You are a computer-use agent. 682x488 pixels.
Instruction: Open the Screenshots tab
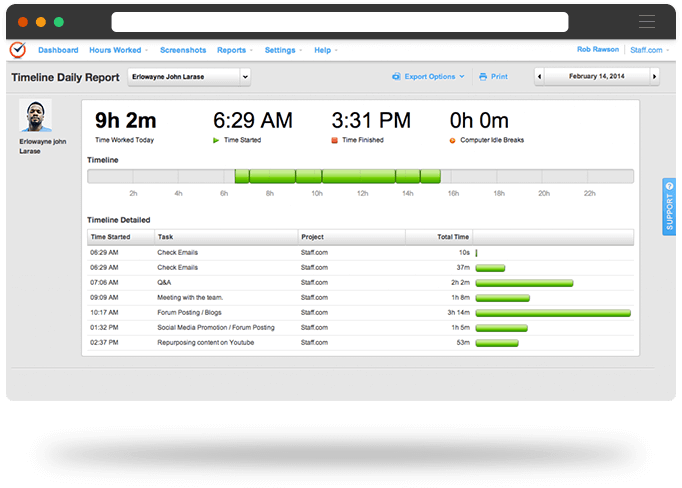pyautogui.click(x=182, y=50)
